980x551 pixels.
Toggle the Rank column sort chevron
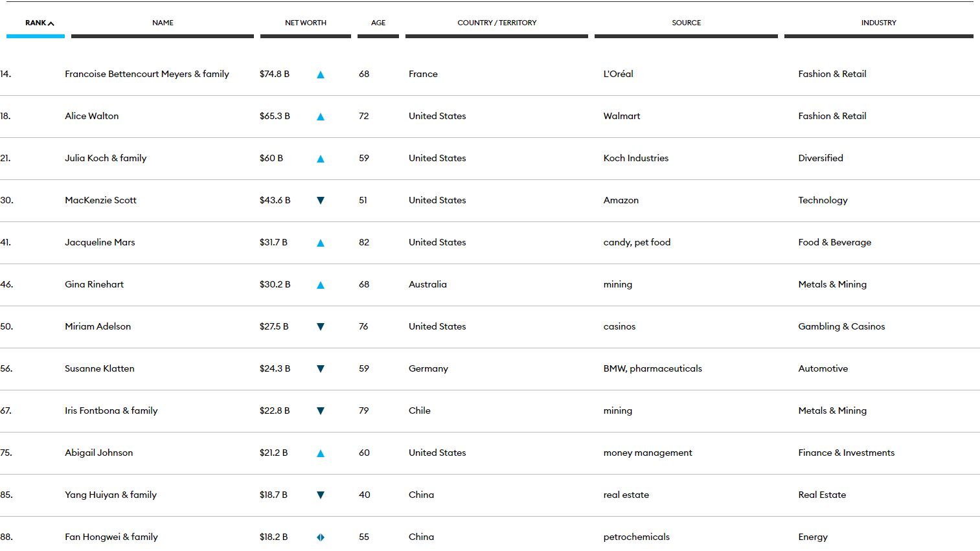coord(51,23)
